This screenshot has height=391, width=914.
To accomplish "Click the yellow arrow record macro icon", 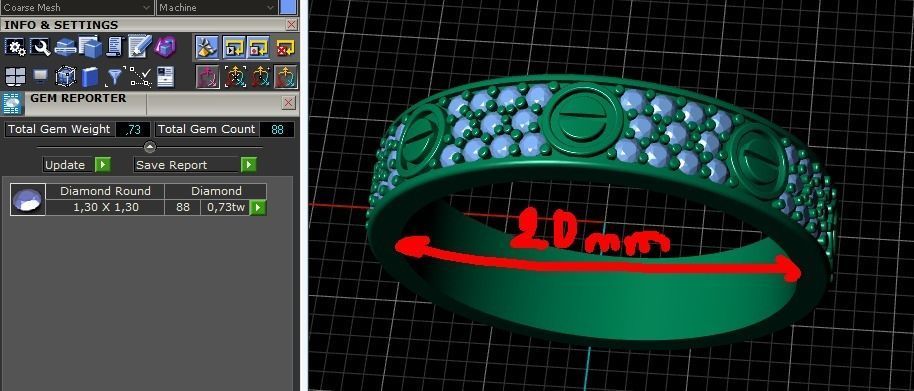I will pos(258,47).
